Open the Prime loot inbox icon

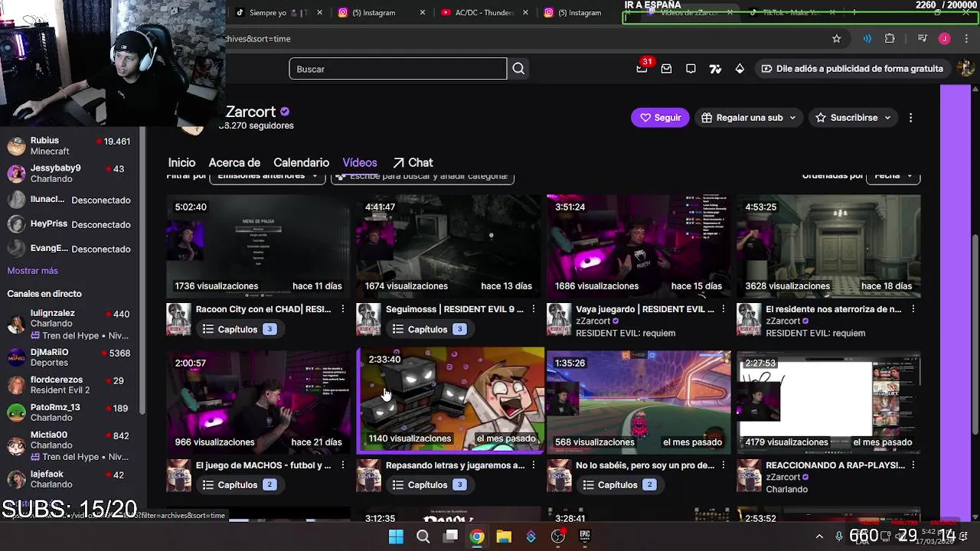(x=666, y=69)
